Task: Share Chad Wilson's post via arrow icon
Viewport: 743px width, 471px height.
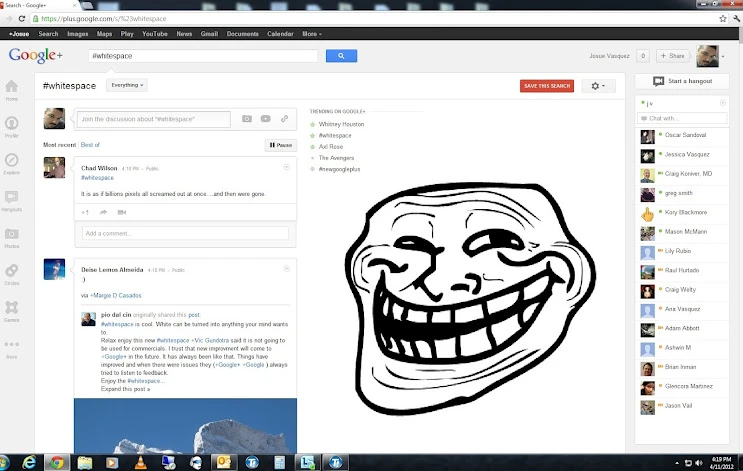Action: [103, 212]
